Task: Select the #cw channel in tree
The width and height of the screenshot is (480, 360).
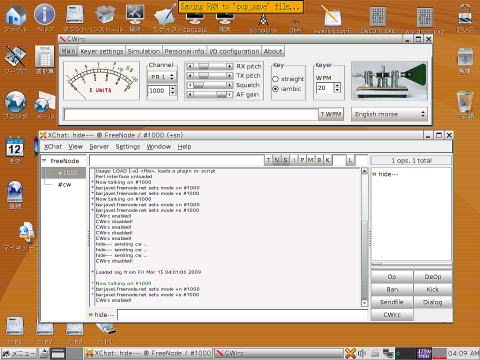Action: pyautogui.click(x=65, y=185)
